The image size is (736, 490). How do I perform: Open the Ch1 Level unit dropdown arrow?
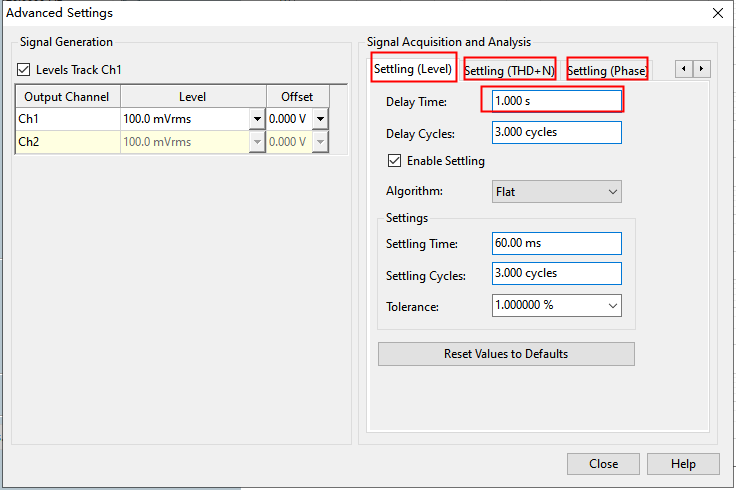(x=257, y=119)
